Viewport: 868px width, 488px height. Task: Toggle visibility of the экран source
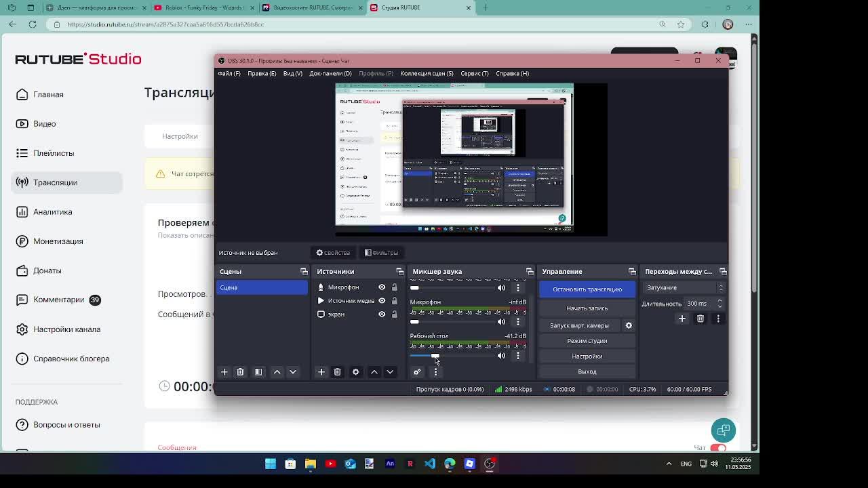coord(382,314)
